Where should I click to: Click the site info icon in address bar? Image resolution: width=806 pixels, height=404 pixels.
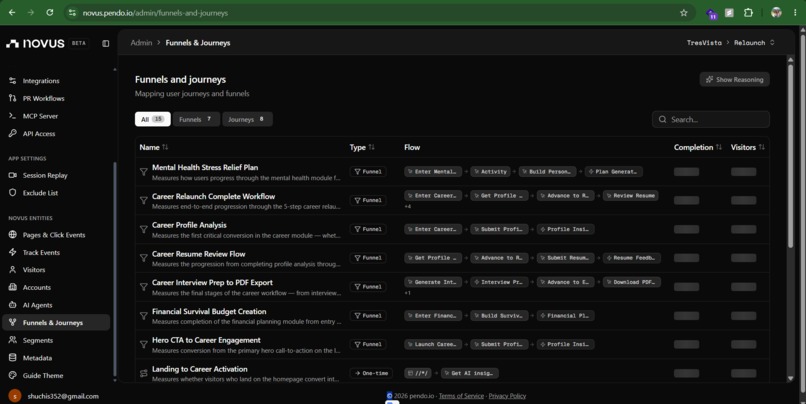pyautogui.click(x=72, y=13)
